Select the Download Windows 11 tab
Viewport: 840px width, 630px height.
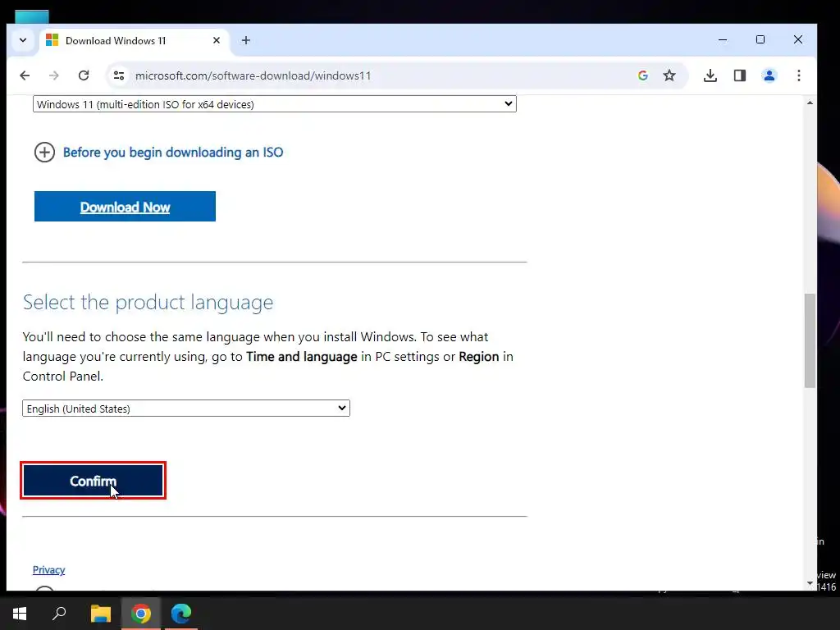coord(134,41)
